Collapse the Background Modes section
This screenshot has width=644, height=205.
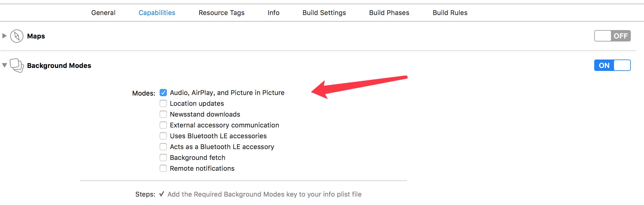(5, 65)
